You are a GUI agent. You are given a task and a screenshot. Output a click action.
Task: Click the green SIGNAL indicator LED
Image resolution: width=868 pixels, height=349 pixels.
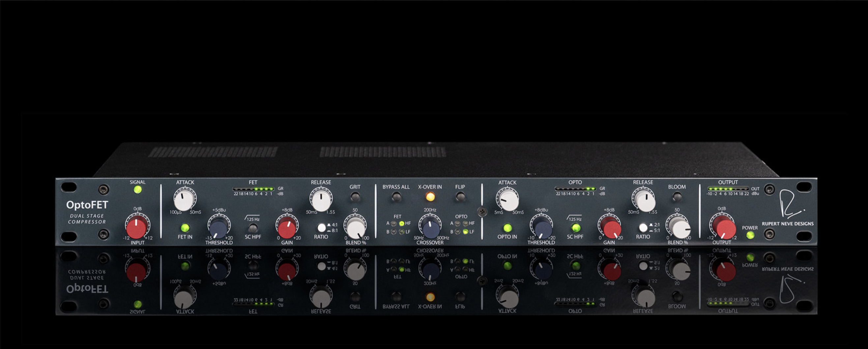(x=137, y=189)
